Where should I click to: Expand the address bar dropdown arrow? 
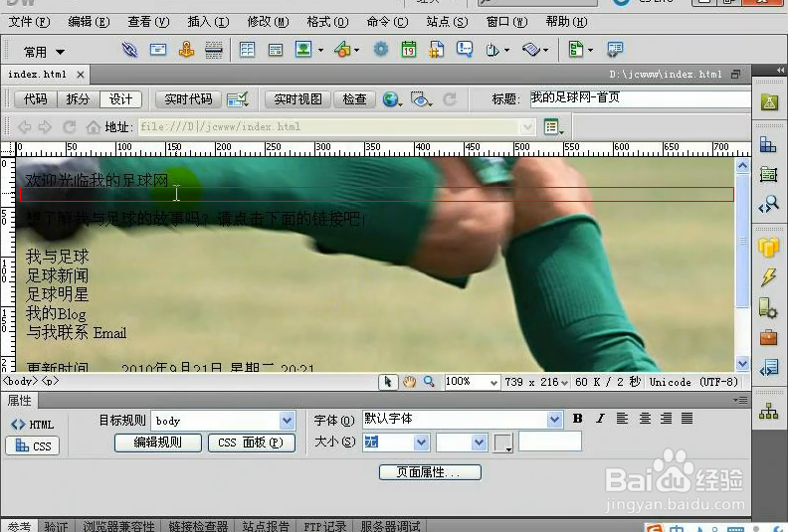tap(526, 127)
